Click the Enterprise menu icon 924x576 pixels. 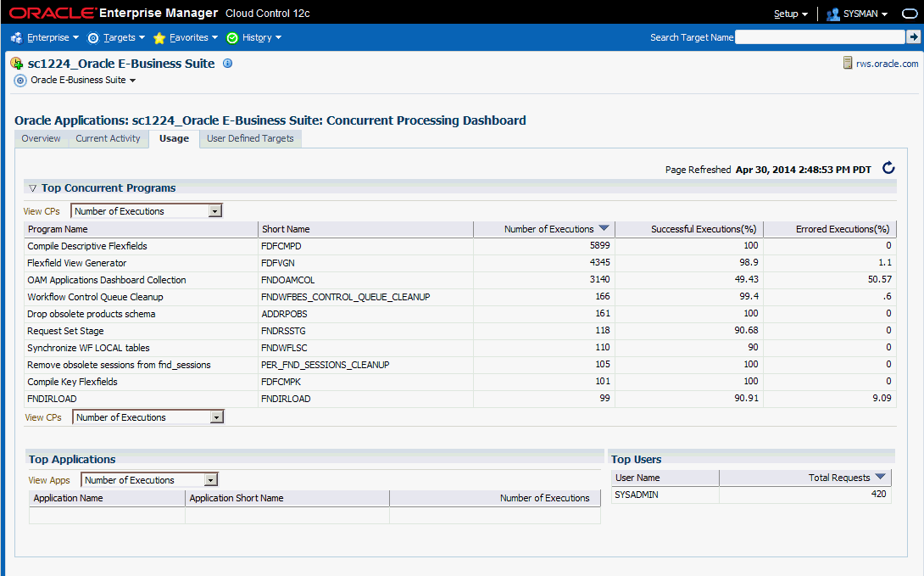click(16, 37)
